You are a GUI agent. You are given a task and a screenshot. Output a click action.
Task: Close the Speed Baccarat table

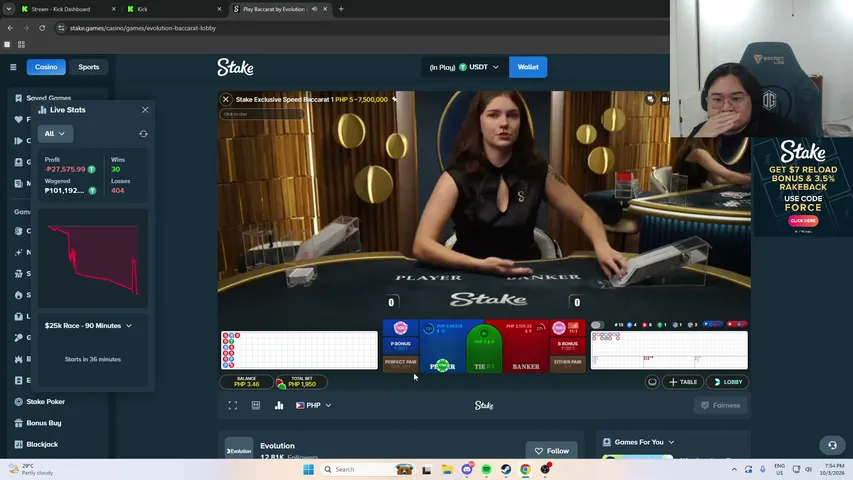pyautogui.click(x=226, y=99)
